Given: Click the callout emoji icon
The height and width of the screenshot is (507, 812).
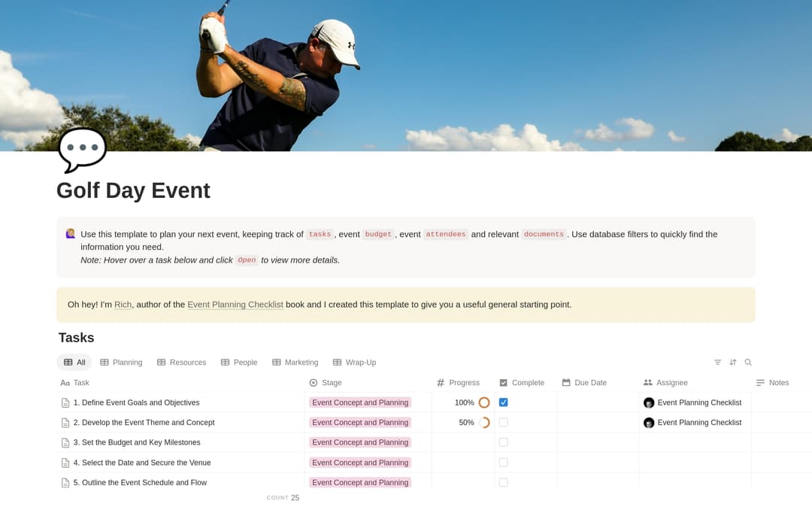Looking at the screenshot, I should [71, 234].
